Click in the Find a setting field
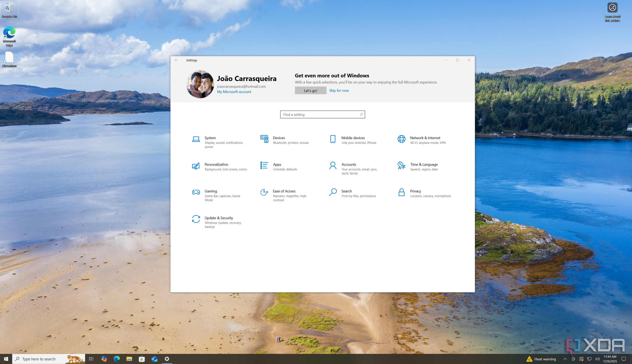The image size is (632, 364). 322,114
